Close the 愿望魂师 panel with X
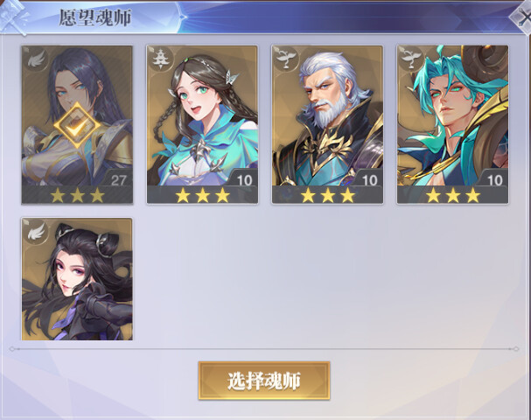 521,17
